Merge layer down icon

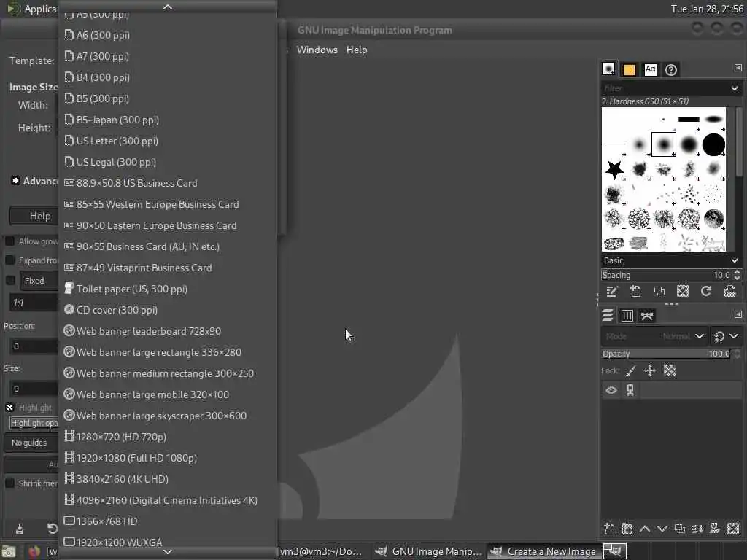point(697,529)
